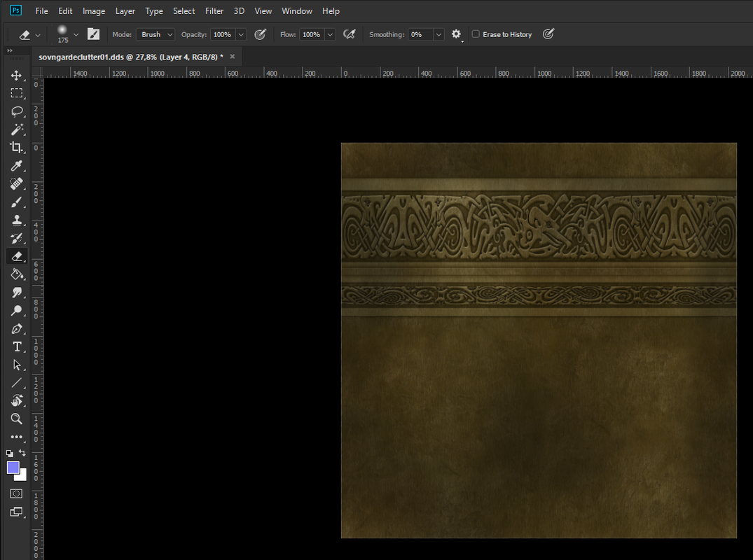Image resolution: width=753 pixels, height=560 pixels.
Task: Select the Pen tool
Action: pos(16,329)
